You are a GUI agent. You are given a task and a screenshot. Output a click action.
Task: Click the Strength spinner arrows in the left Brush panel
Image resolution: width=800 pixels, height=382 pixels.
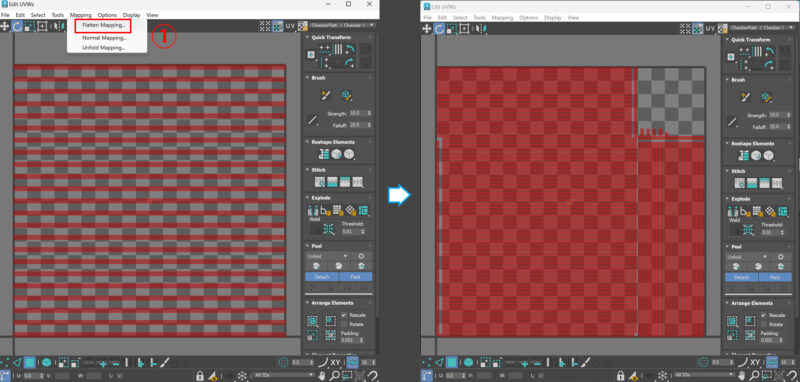point(369,113)
